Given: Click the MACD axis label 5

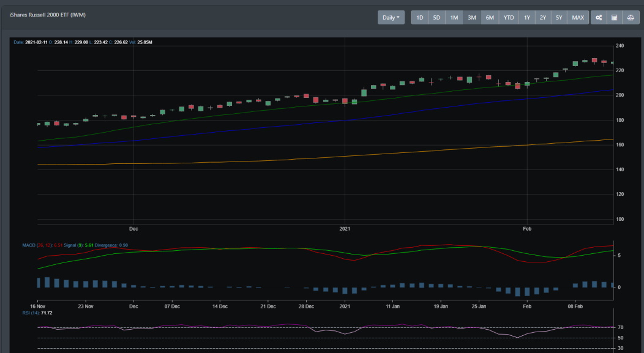Looking at the screenshot, I should pos(620,256).
